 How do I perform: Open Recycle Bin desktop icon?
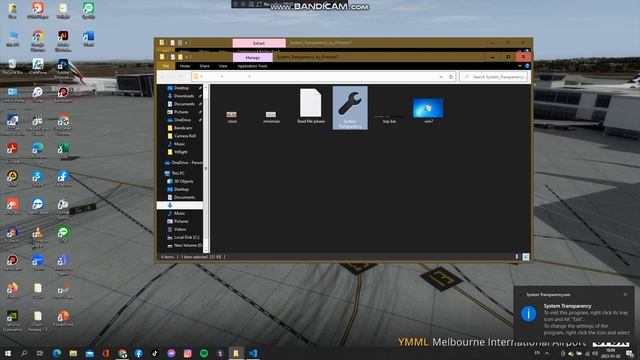pyautogui.click(x=12, y=67)
